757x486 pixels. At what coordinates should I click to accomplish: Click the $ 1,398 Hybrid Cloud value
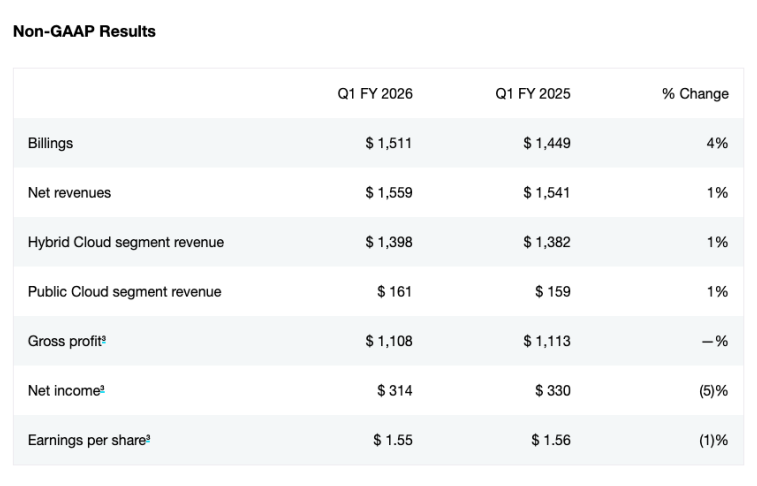pyautogui.click(x=388, y=242)
